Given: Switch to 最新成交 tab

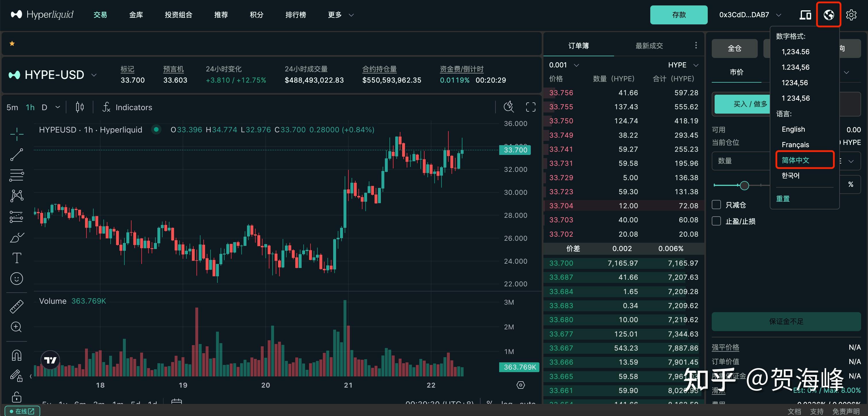Looking at the screenshot, I should pyautogui.click(x=649, y=46).
